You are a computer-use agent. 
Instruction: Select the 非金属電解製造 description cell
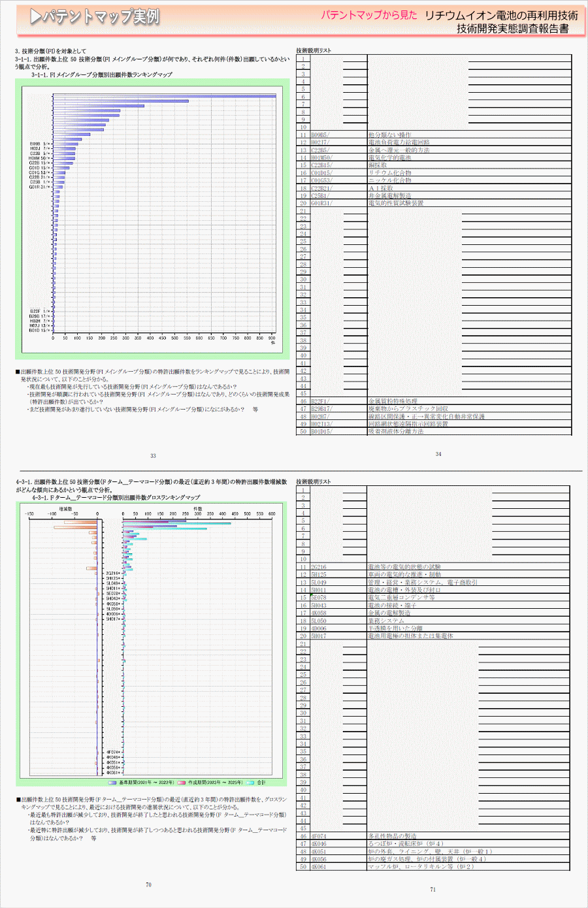[390, 195]
